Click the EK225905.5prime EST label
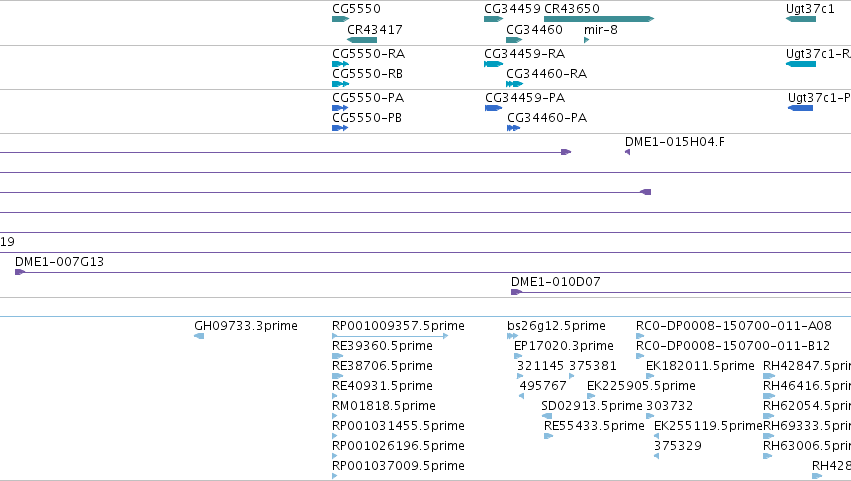The width and height of the screenshot is (851, 481). (x=641, y=386)
